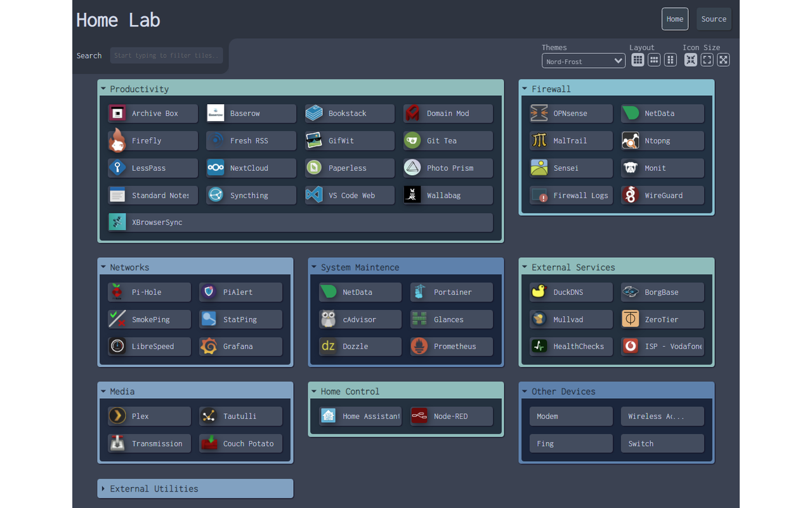Open the Standard Notes tile

pos(153,196)
